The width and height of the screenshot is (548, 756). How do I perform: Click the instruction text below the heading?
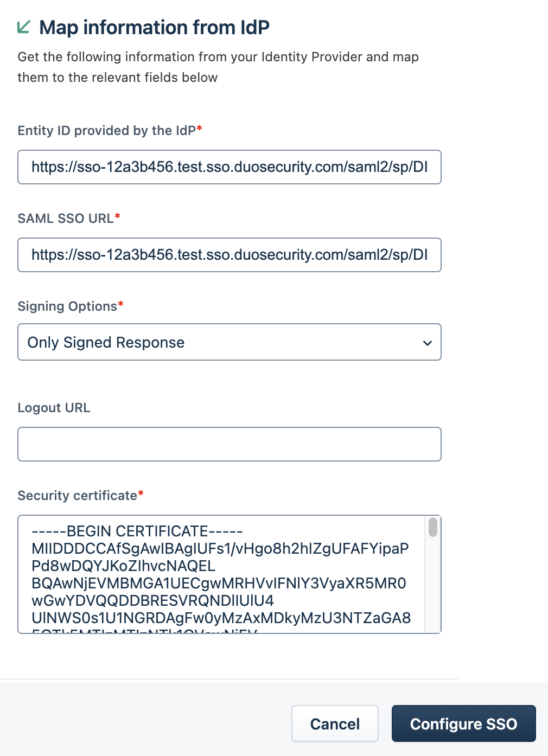pyautogui.click(x=218, y=67)
